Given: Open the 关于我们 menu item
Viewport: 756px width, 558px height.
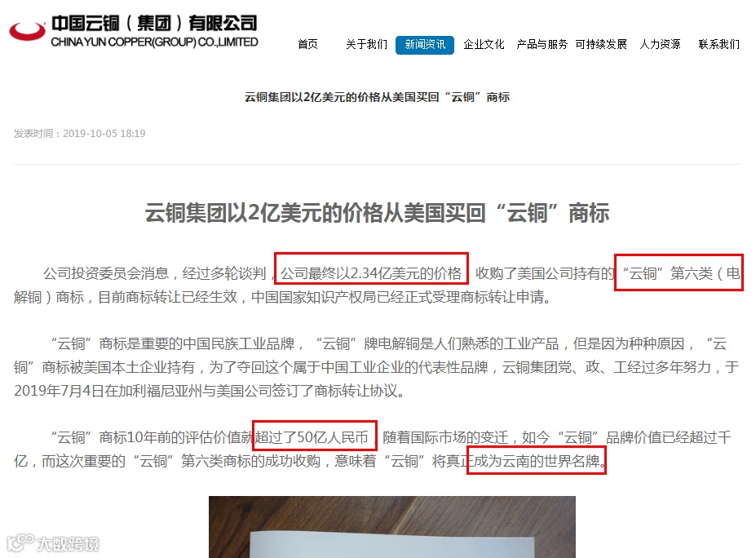Looking at the screenshot, I should 366,45.
